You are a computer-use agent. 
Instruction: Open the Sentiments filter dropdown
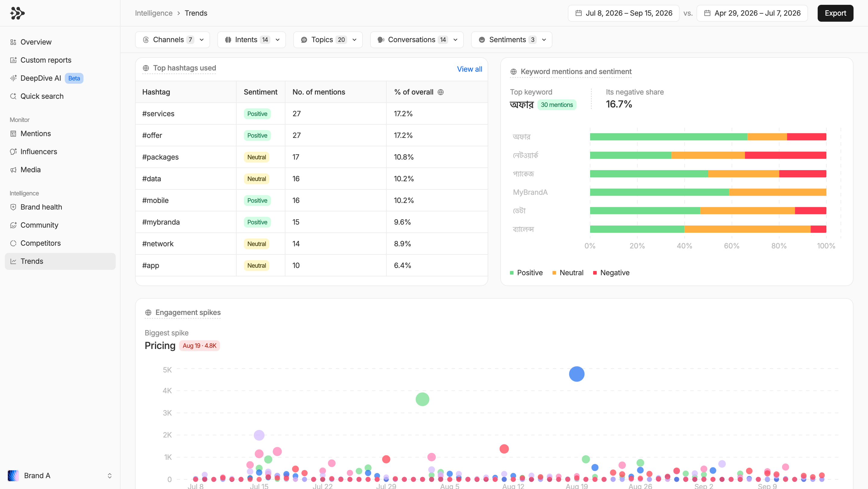click(x=511, y=40)
